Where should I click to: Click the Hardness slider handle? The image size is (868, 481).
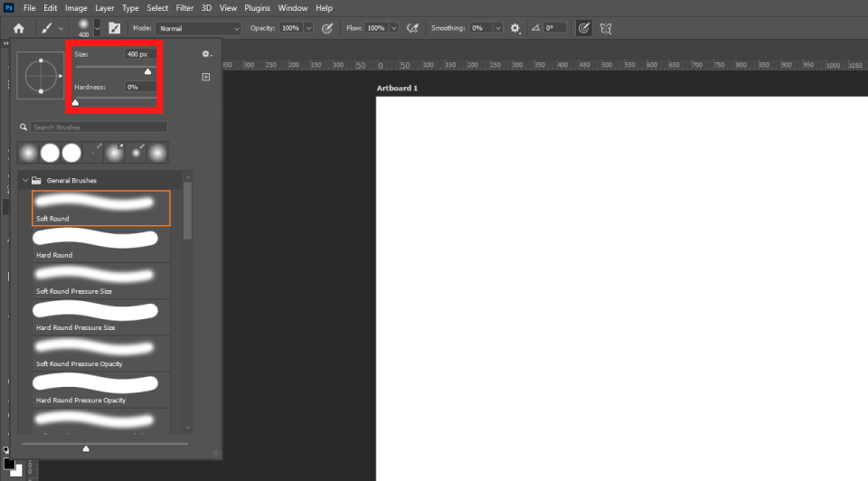pyautogui.click(x=75, y=102)
